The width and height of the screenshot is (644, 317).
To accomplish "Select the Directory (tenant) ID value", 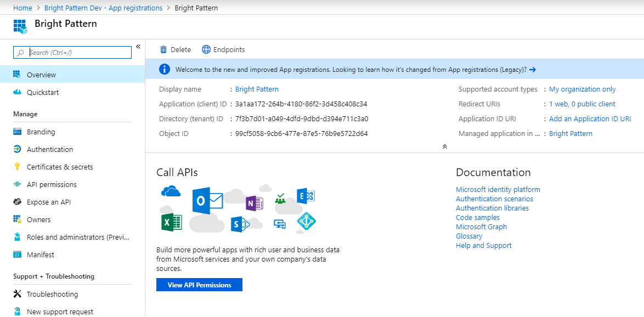I will 302,118.
